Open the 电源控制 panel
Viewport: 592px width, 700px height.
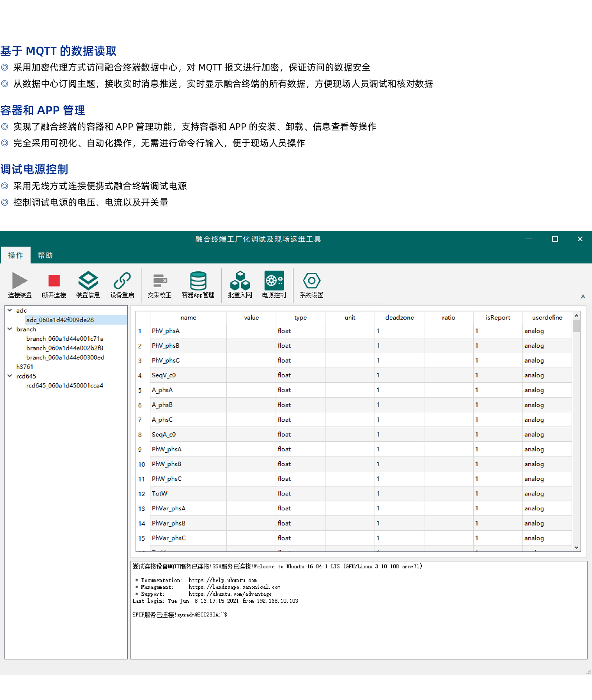point(274,281)
